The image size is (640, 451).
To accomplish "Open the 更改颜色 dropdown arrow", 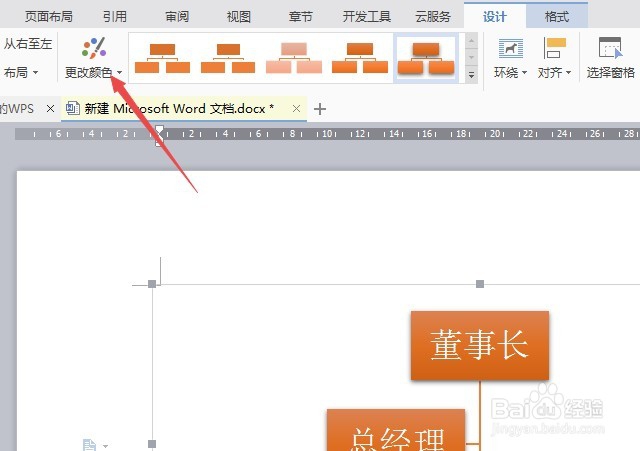I will (119, 73).
